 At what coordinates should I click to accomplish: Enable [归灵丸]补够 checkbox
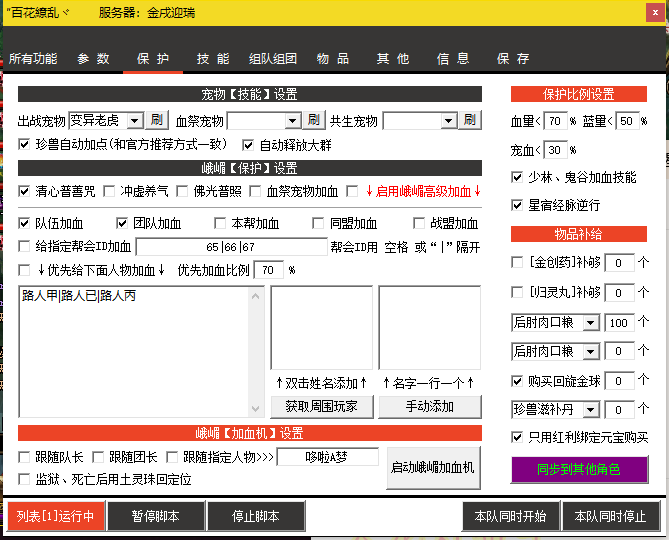[517, 292]
